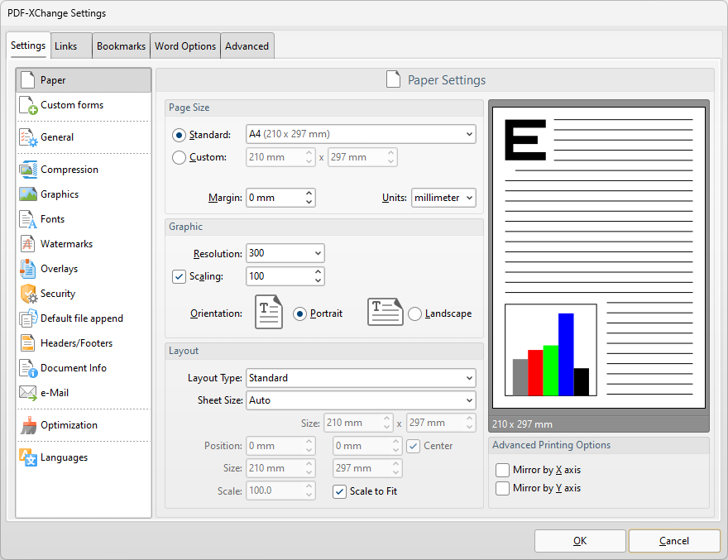Toggle the Center checkbox
Viewport: 728px width, 560px height.
pos(413,446)
